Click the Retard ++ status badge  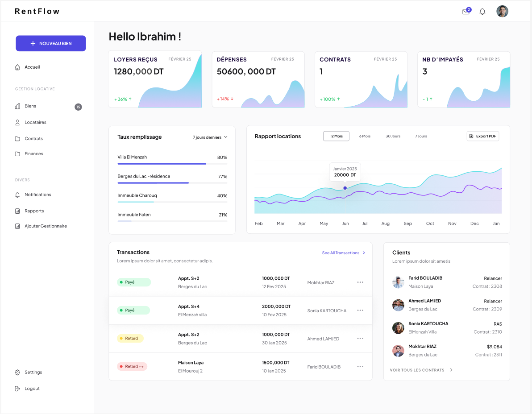[132, 367]
